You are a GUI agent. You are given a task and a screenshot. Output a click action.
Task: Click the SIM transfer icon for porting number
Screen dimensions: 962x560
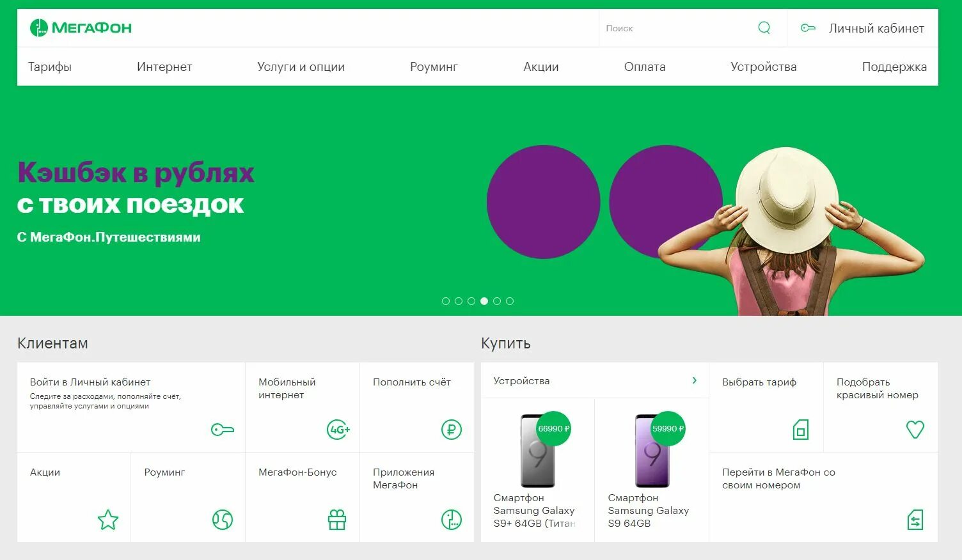pos(915,520)
